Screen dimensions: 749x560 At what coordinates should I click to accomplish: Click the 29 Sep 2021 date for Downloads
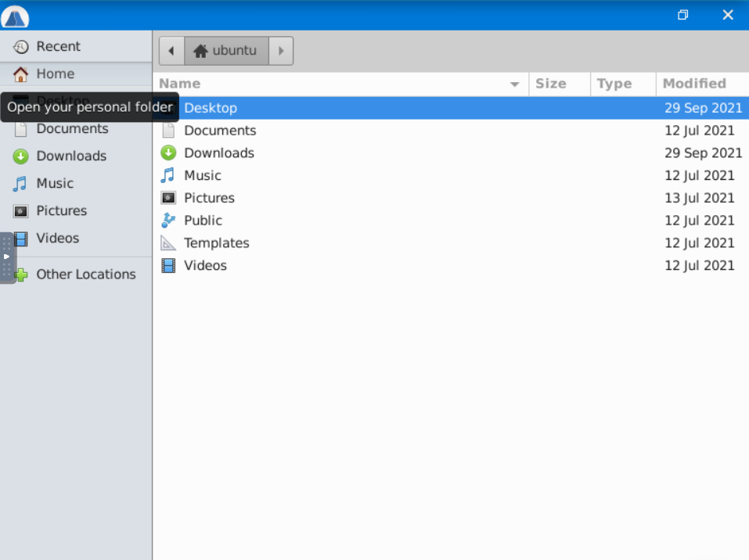pyautogui.click(x=703, y=153)
